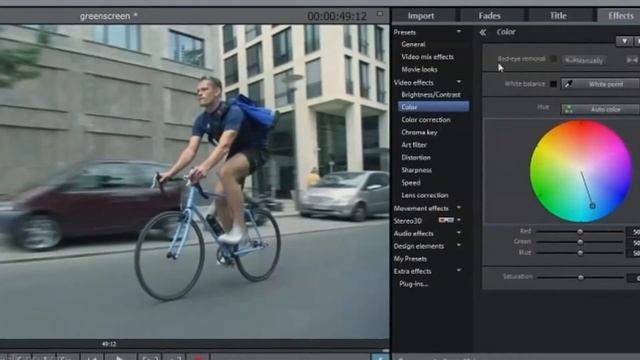
Task: Expand the Movement effects section arrow
Action: pos(459,208)
